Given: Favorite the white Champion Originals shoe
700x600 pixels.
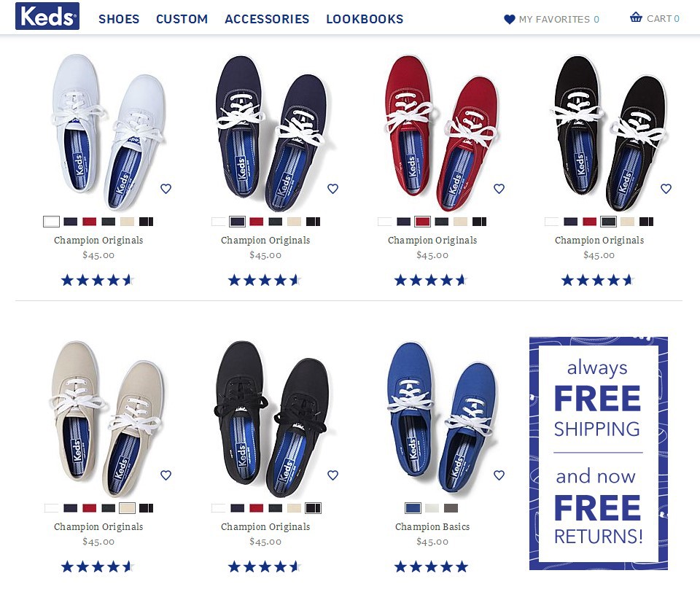Looking at the screenshot, I should coord(166,189).
